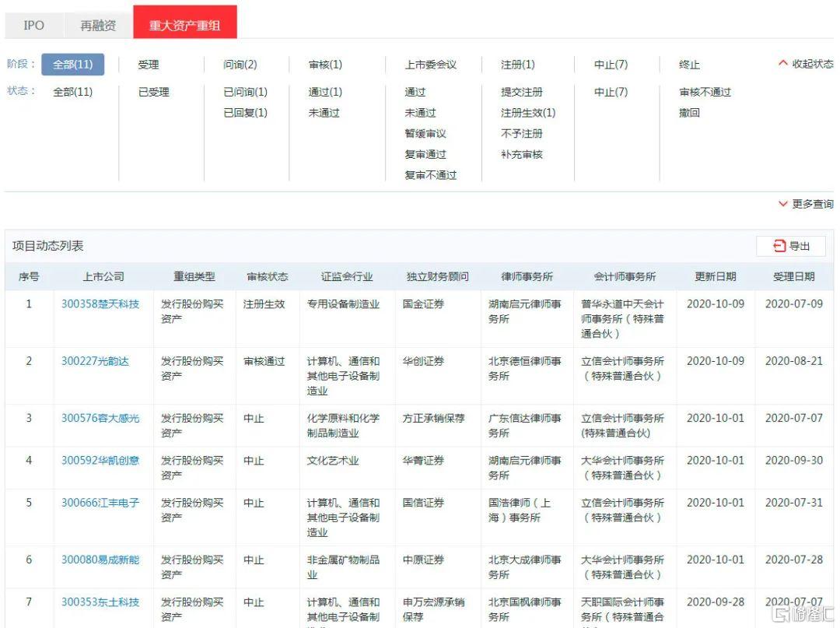Image resolution: width=840 pixels, height=628 pixels.
Task: Select status 通过 under 上市委会议
Action: [x=415, y=92]
